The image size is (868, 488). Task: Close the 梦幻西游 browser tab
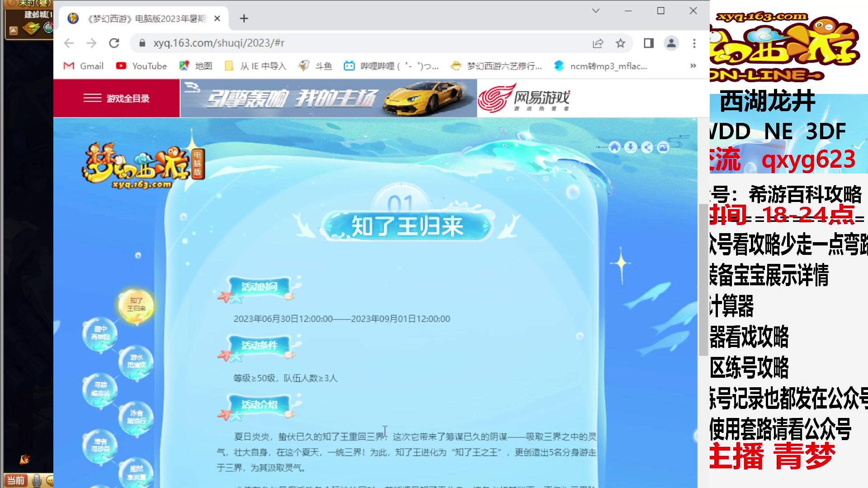coord(217,19)
